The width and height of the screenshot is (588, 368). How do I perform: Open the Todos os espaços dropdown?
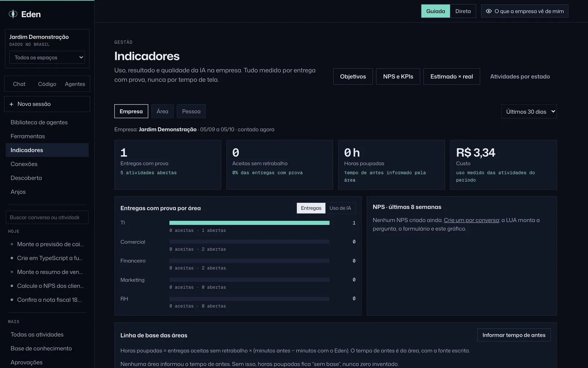[x=47, y=57]
